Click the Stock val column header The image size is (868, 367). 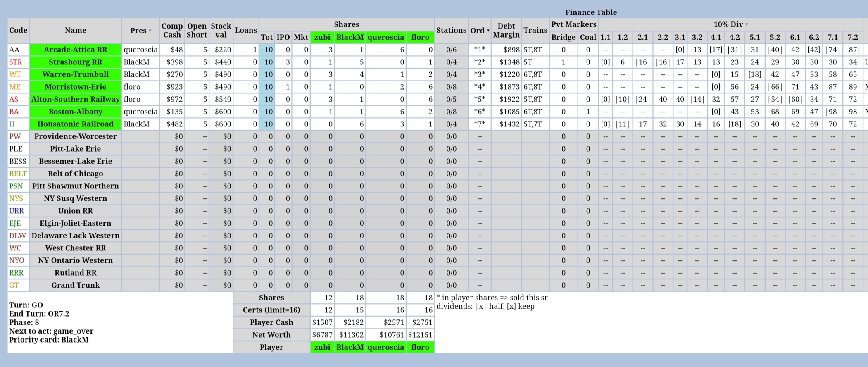click(x=221, y=31)
